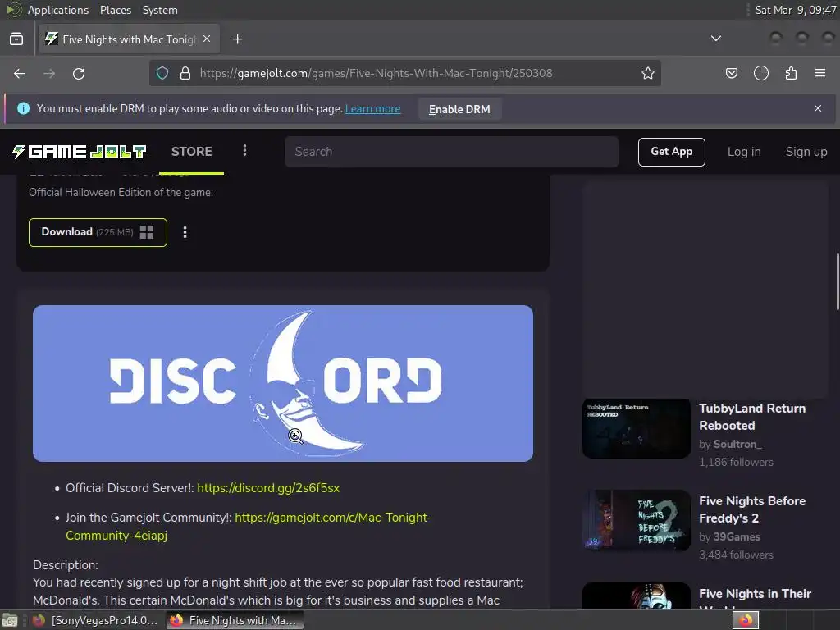
Task: Open the Places menu
Action: [x=115, y=10]
